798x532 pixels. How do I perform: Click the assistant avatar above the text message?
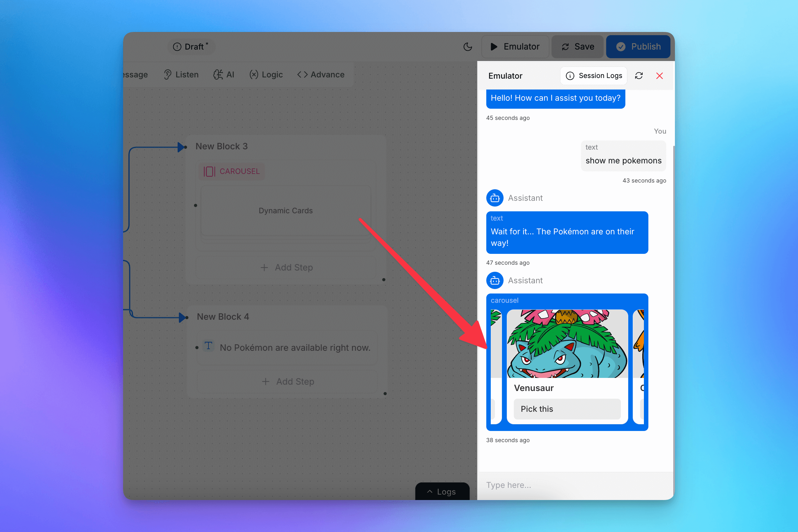click(x=495, y=198)
